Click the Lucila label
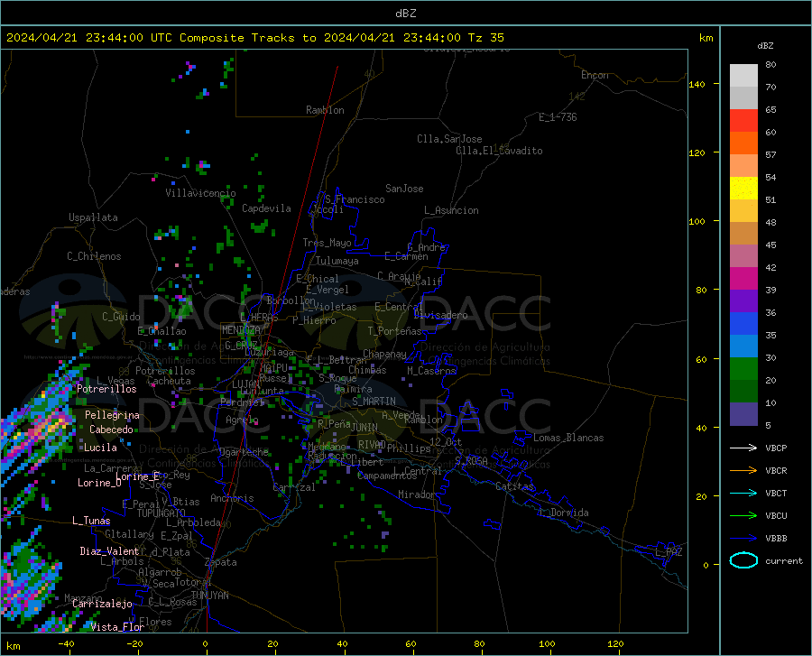 coord(100,448)
